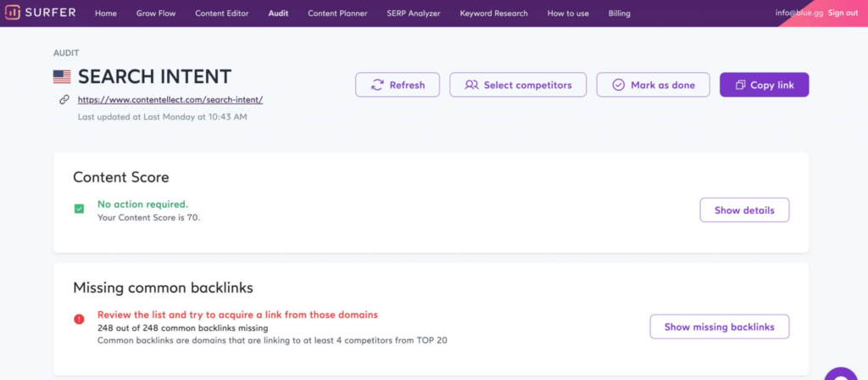
Task: Open the contentellect search-intent URL
Action: coord(170,100)
